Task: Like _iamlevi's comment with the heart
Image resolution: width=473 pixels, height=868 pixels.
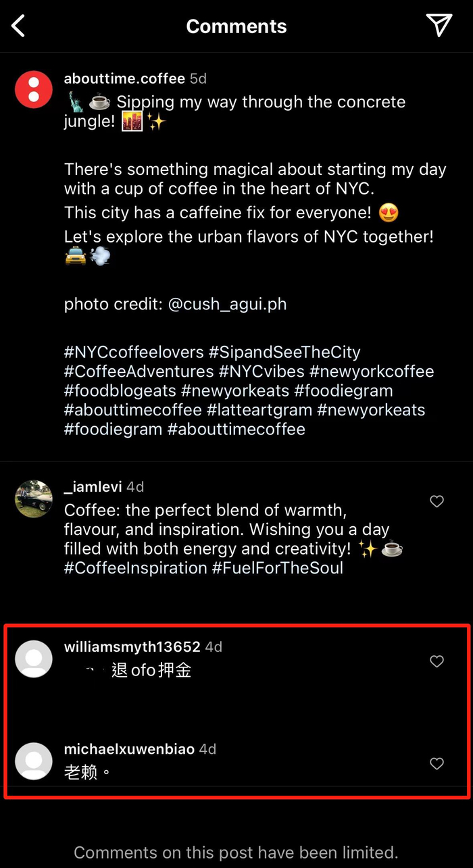Action: click(437, 501)
